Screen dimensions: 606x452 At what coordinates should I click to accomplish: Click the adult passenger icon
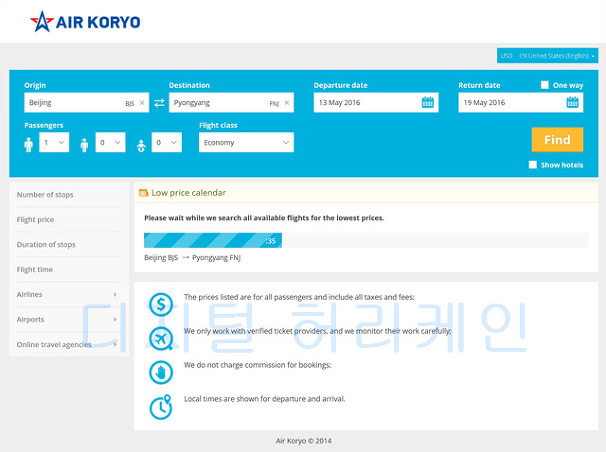29,144
